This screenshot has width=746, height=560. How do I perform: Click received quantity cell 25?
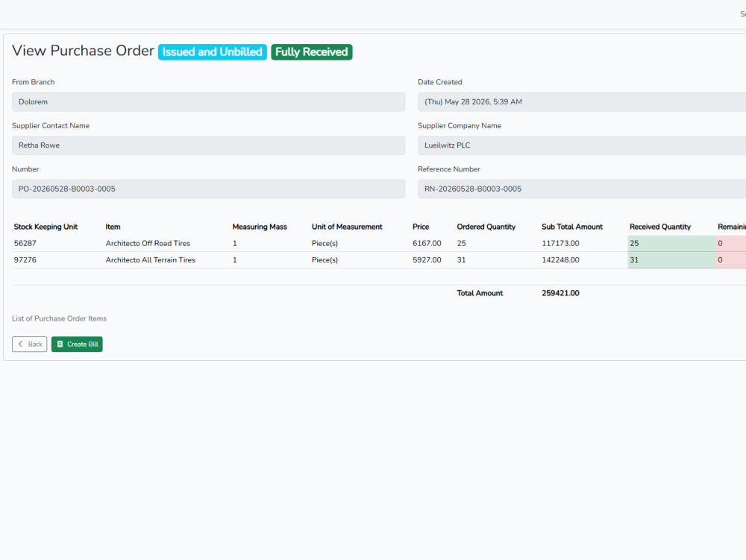point(672,243)
